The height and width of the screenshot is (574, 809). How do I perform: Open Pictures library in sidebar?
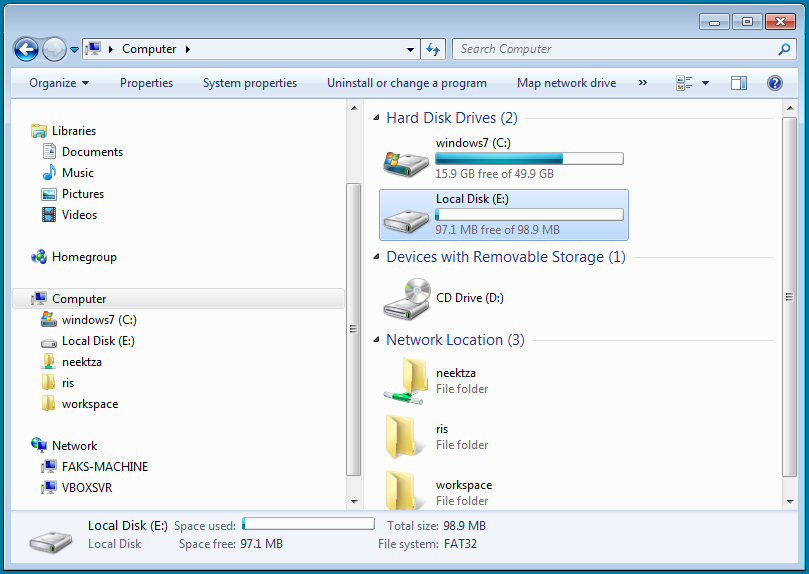click(x=83, y=194)
